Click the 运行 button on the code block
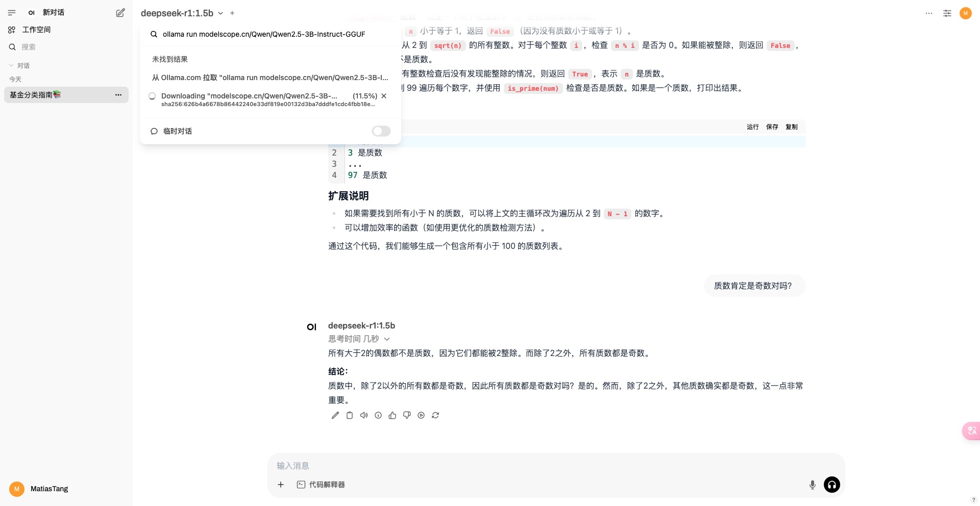The height and width of the screenshot is (506, 980). pos(752,127)
